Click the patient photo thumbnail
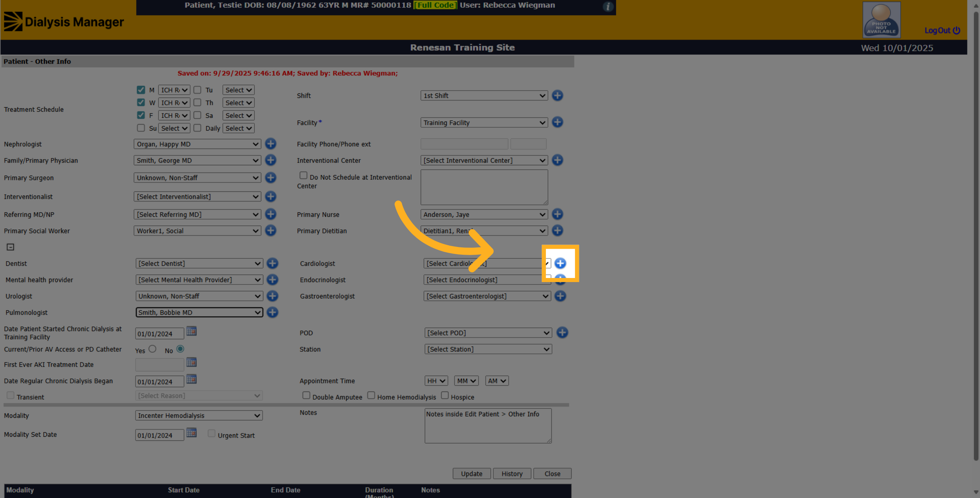Screen dimensions: 980x498 click(882, 20)
